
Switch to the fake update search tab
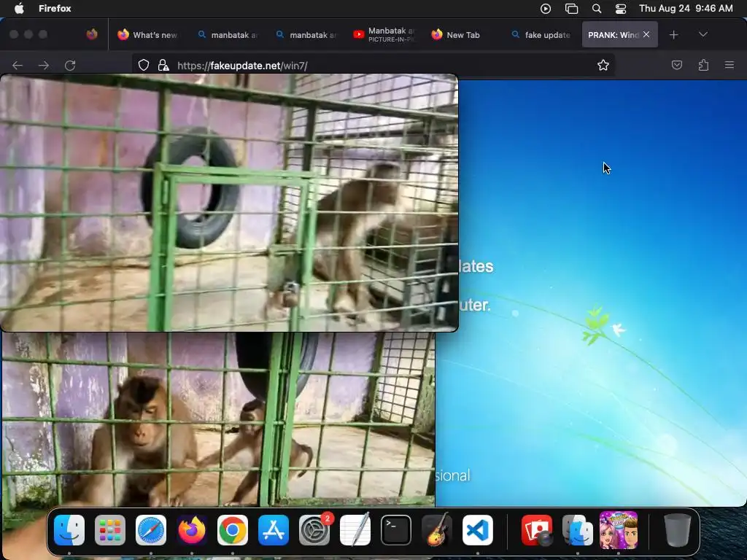541,35
